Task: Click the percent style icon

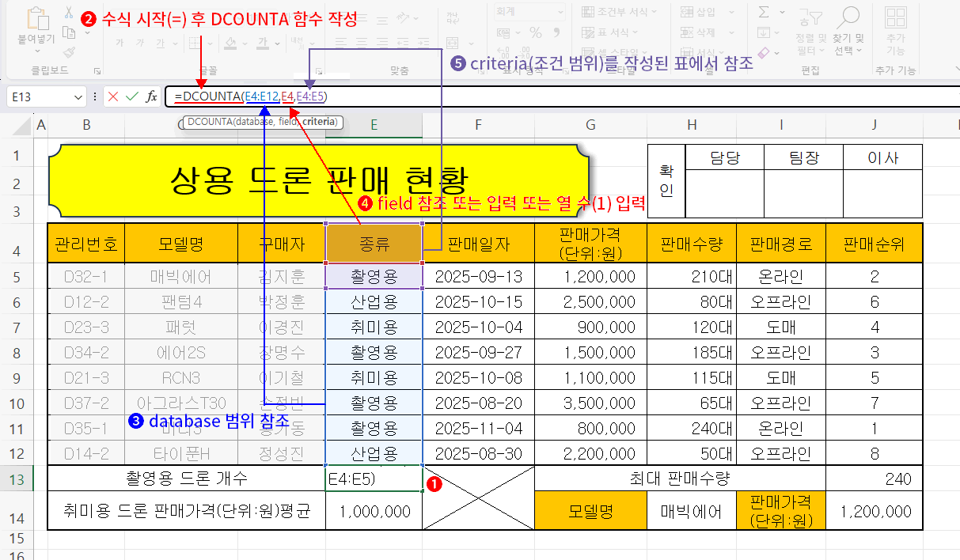Action: coord(536,32)
